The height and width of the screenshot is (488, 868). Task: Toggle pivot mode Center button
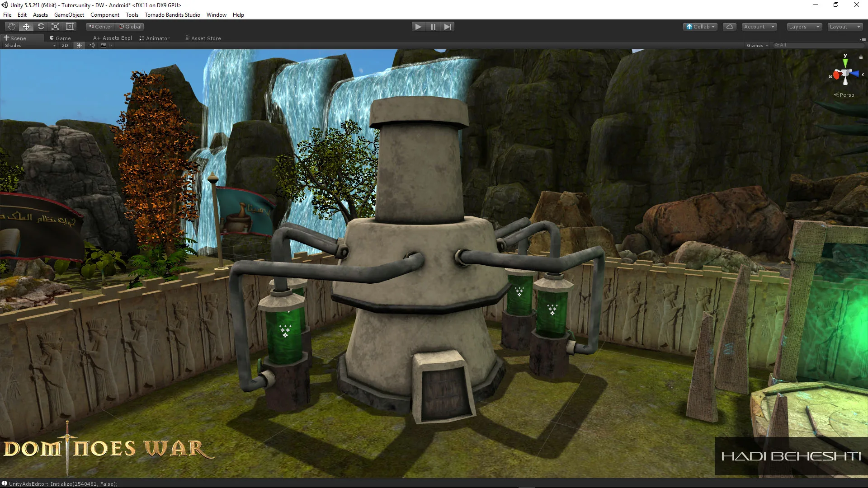coord(100,27)
